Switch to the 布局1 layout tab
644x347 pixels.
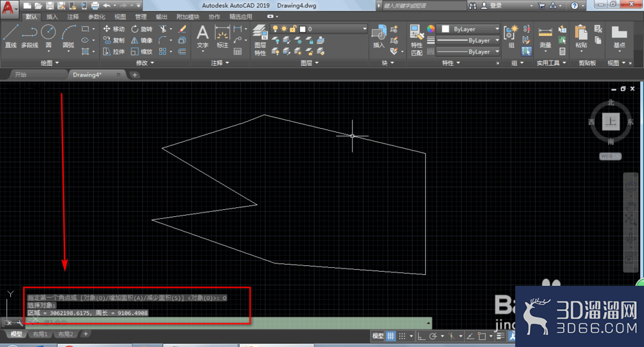40,334
